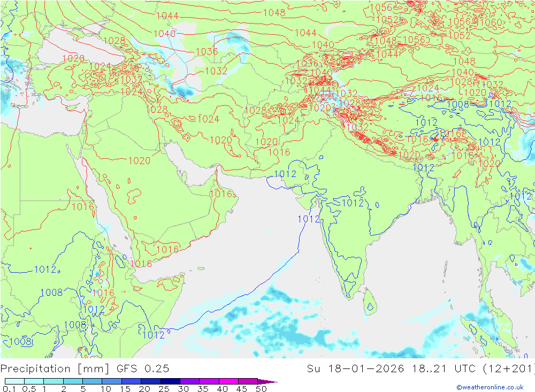Click the '50' legend scale value
Image resolution: width=535 pixels, height=392 pixels.
click(261, 389)
